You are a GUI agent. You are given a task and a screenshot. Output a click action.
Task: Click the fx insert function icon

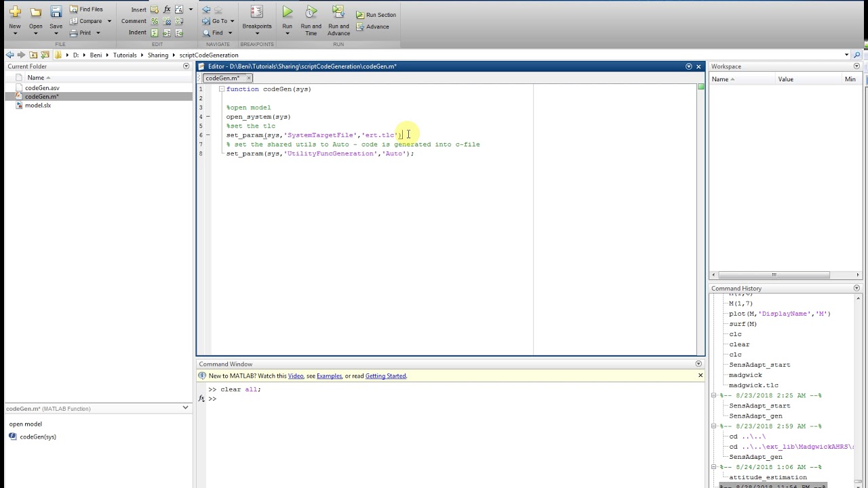(x=167, y=9)
